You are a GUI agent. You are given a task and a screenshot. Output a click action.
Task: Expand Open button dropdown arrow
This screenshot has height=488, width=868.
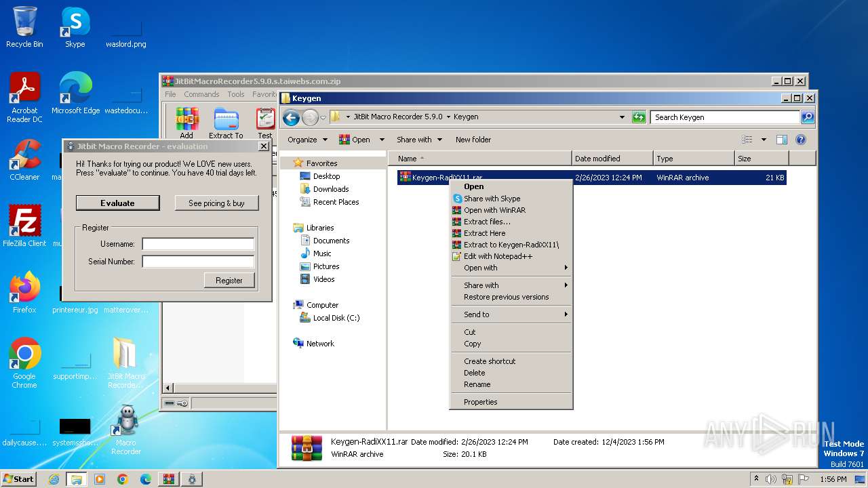coord(382,140)
